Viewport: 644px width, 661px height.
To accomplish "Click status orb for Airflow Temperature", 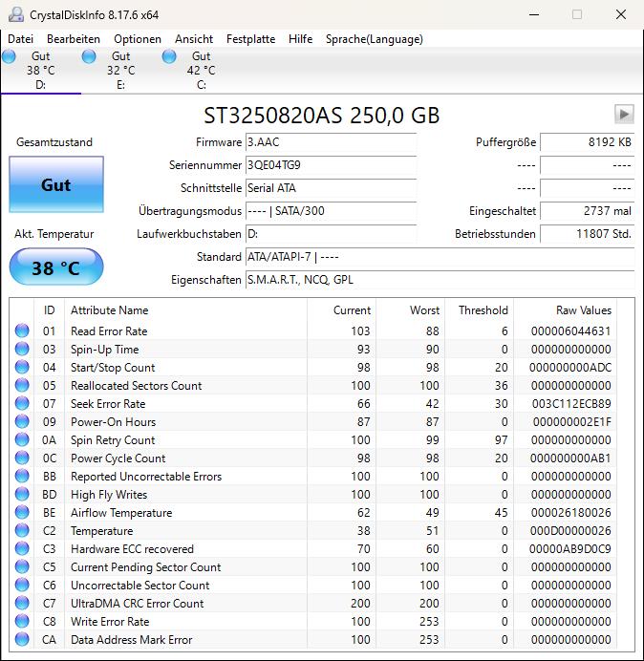I will (x=22, y=512).
